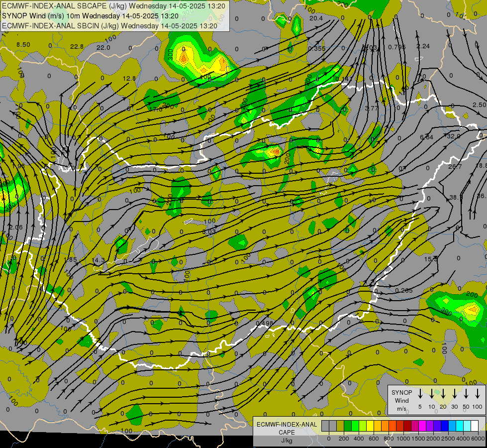
Task: Click the 12.8 value on the map
Action: (129, 78)
